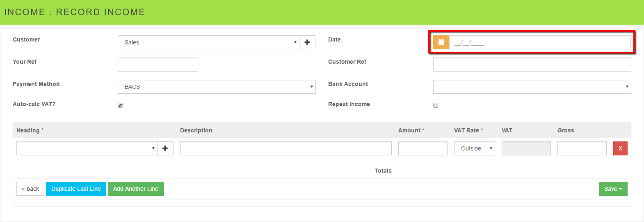
Task: Click plus icon beside Heading dropdown
Action: [x=165, y=148]
